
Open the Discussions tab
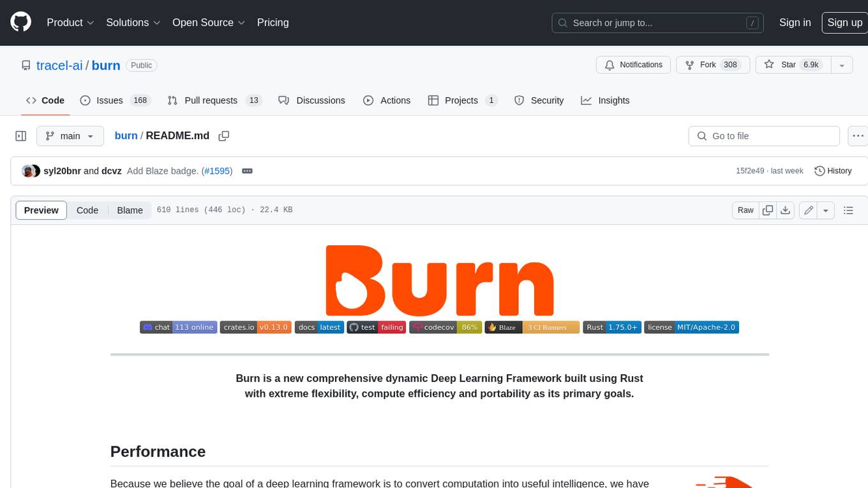click(x=312, y=100)
